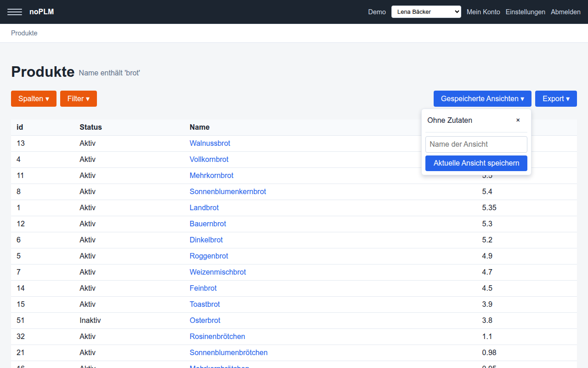Focus the 'Name der Ansicht' input field

[x=476, y=144]
